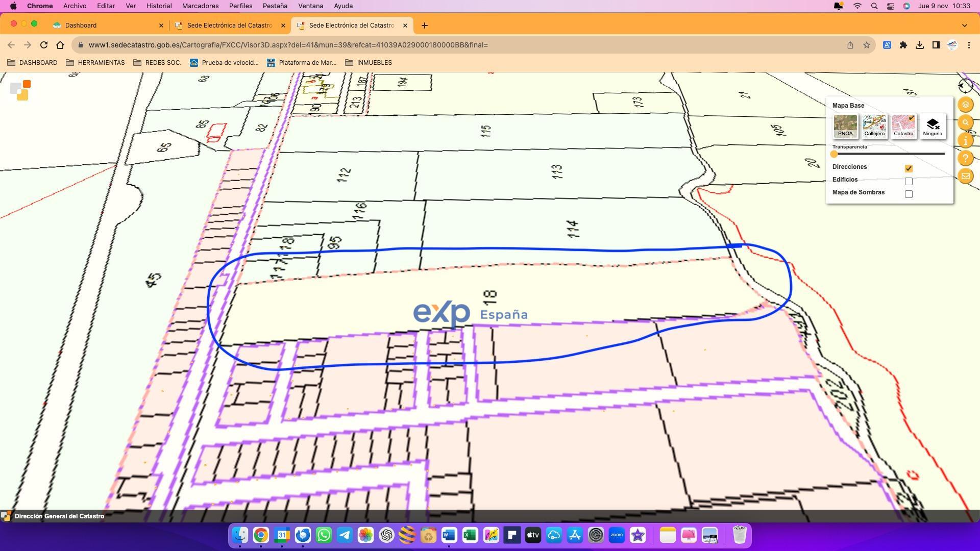Open the DASHBOARD bookmarks folder
980x551 pixels.
[32, 63]
